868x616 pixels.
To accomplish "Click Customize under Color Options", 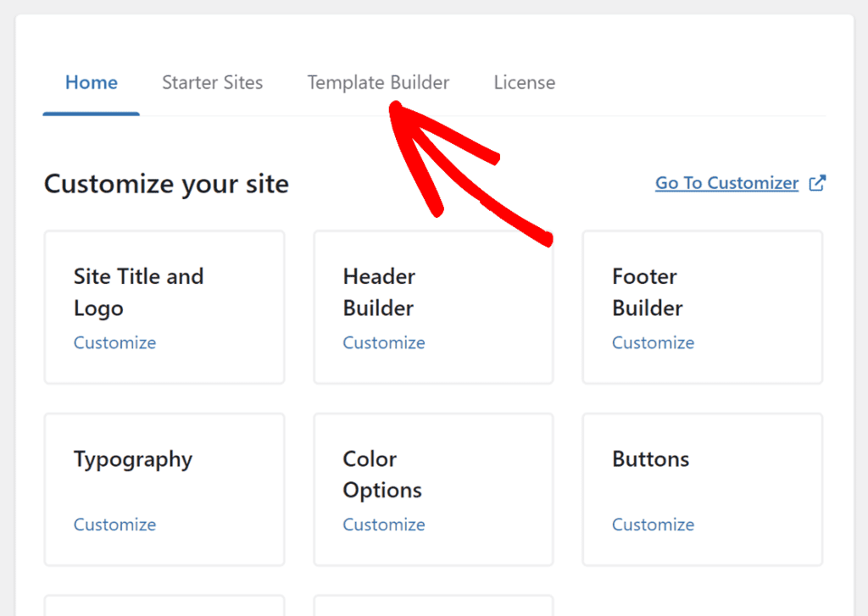I will [x=384, y=525].
